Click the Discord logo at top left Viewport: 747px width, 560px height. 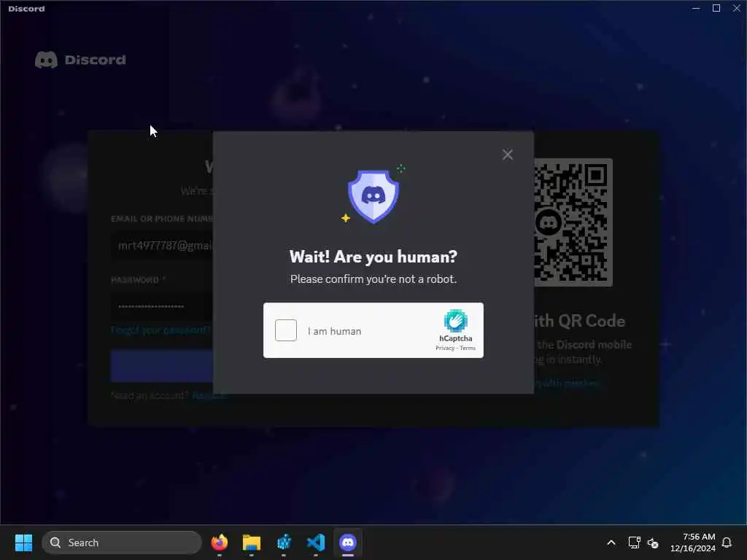tap(80, 60)
